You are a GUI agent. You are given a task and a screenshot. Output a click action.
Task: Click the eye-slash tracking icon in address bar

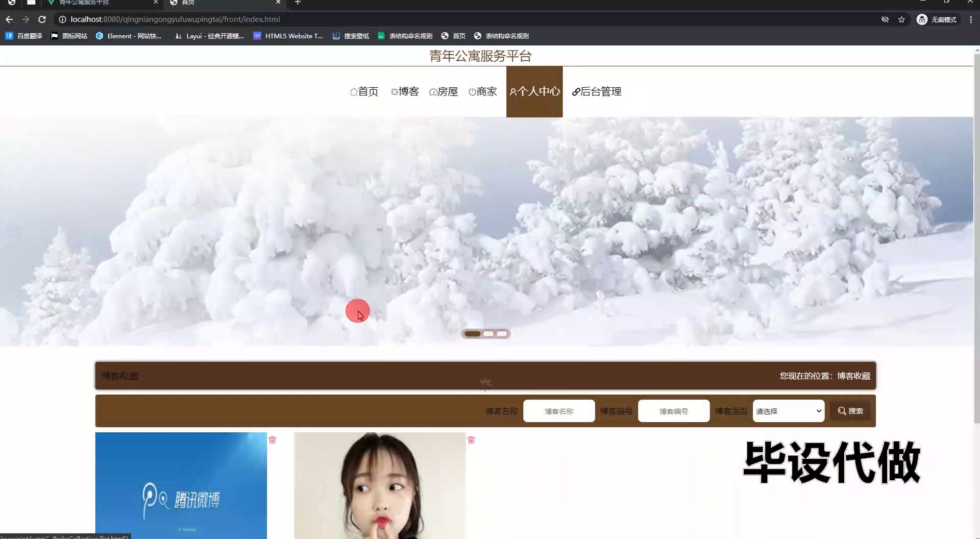885,19
